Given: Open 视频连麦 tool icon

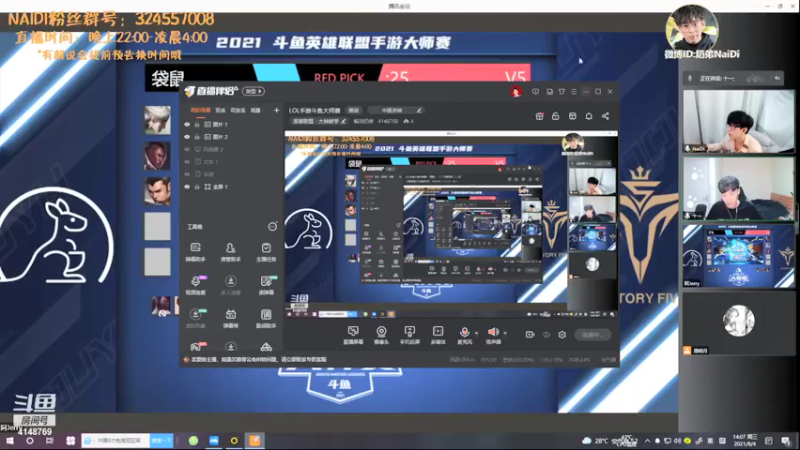Looking at the screenshot, I should click(x=195, y=285).
